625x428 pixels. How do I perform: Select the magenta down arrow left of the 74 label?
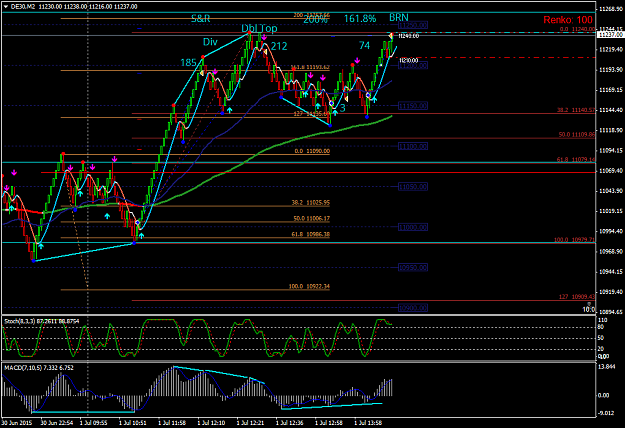point(358,61)
